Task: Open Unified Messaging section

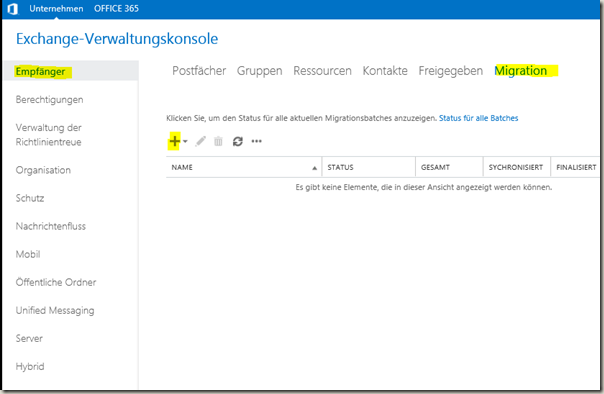Action: pos(55,310)
